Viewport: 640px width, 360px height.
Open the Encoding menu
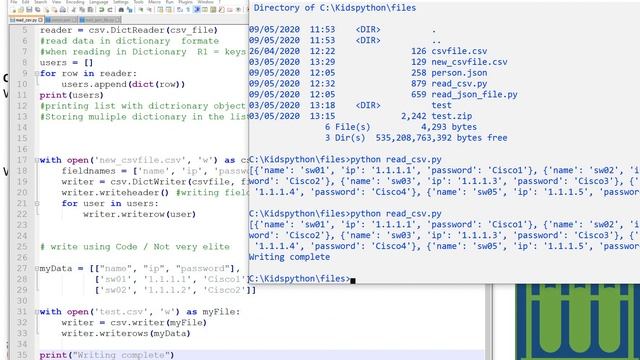coord(75,2)
